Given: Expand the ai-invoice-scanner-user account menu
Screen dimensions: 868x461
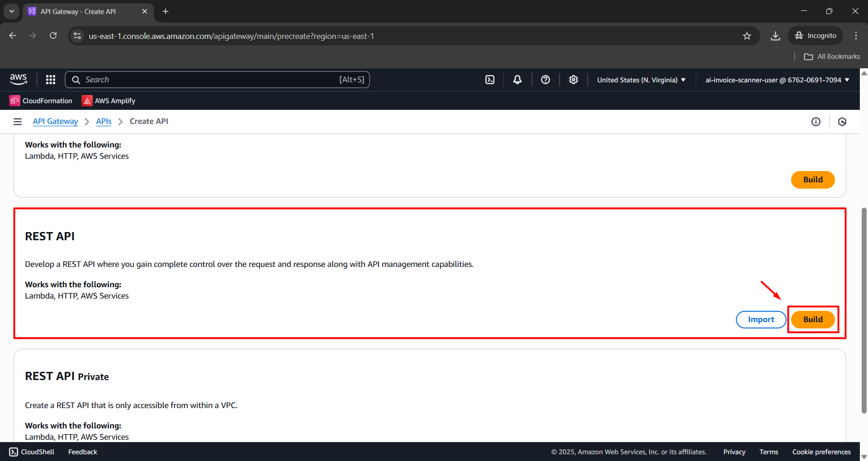Looking at the screenshot, I should pos(777,80).
